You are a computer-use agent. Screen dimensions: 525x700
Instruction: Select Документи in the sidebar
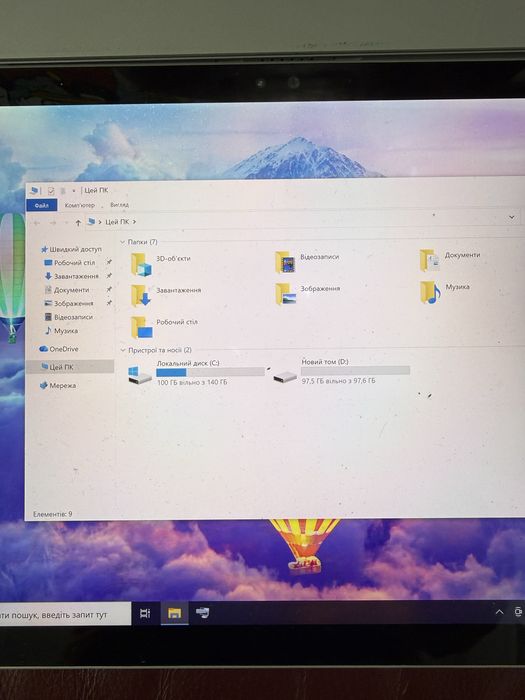pyautogui.click(x=67, y=290)
